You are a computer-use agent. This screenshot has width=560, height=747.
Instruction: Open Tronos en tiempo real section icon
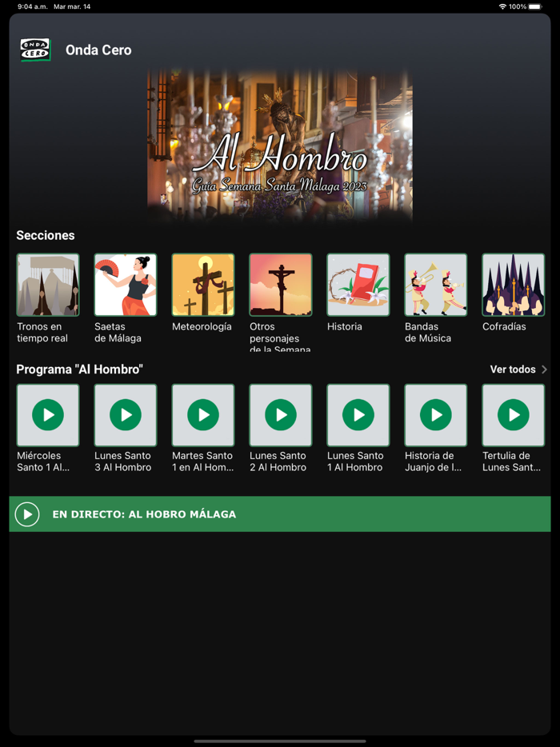pos(48,285)
